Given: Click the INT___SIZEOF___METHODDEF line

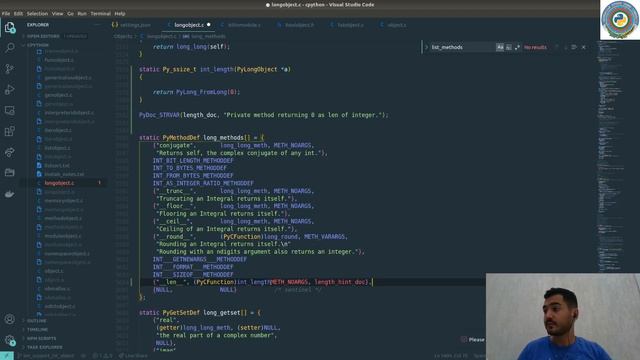Looking at the screenshot, I should [x=193, y=275].
